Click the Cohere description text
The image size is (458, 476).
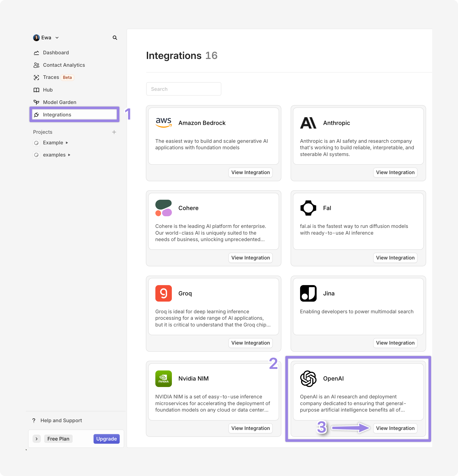click(211, 233)
